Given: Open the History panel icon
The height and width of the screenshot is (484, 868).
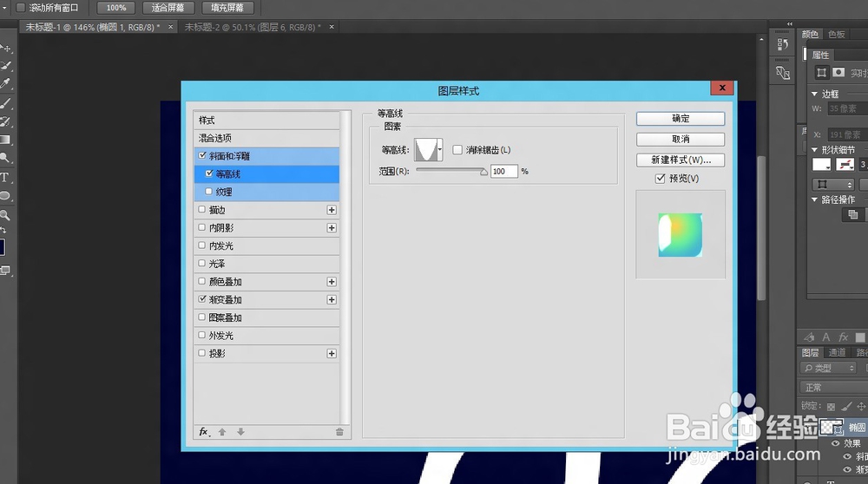Looking at the screenshot, I should pyautogui.click(x=782, y=45).
